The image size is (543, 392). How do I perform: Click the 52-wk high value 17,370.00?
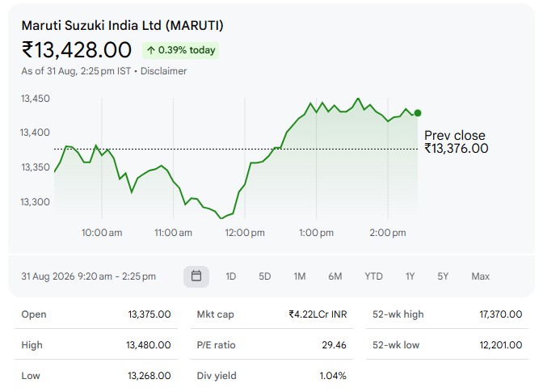(500, 314)
